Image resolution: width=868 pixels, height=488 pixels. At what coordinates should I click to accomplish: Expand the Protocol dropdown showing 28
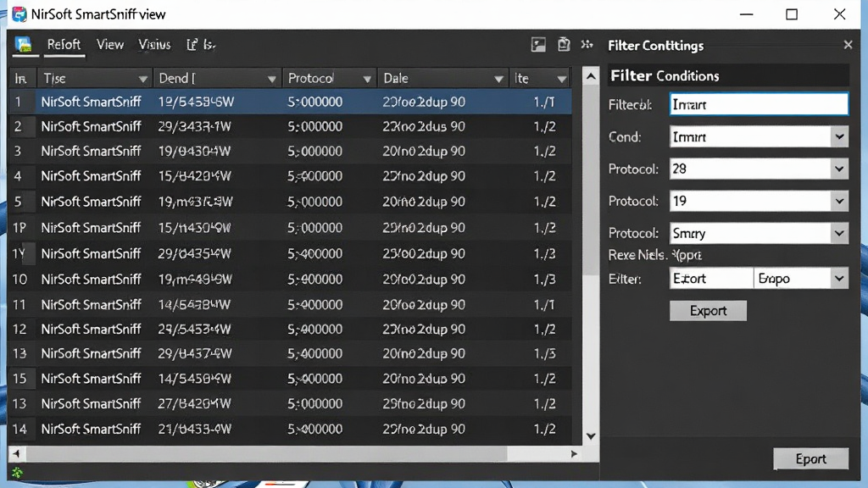pyautogui.click(x=839, y=169)
